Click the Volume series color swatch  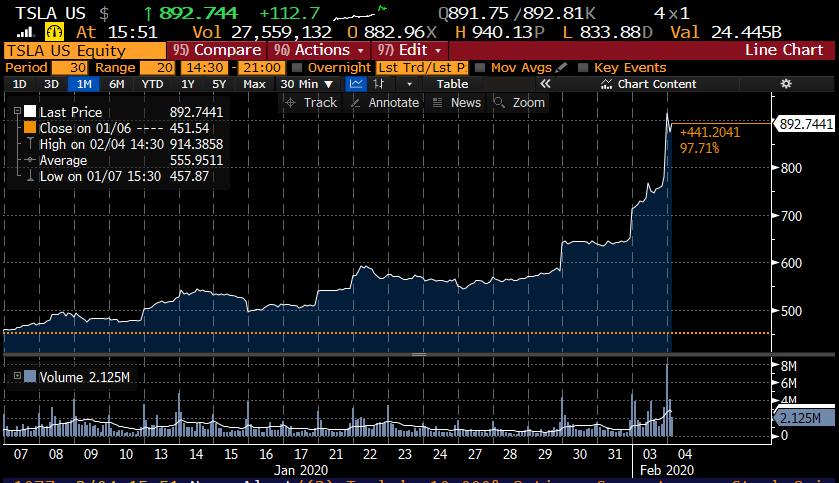30,376
